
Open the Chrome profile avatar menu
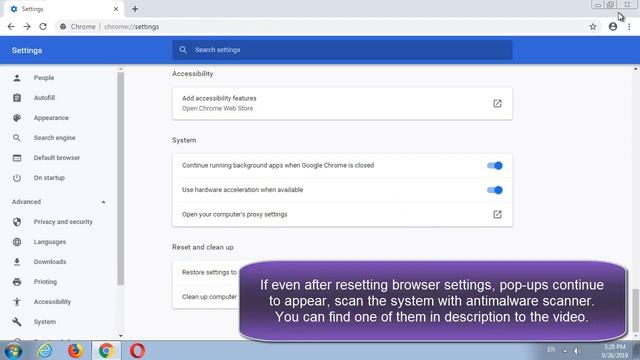pyautogui.click(x=613, y=27)
